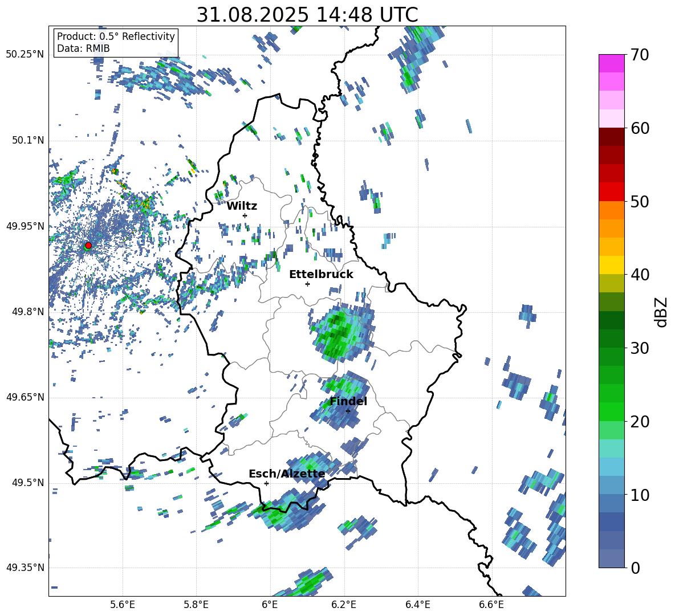Click the 50.25°N latitude label
Image resolution: width=675 pixels, height=616 pixels.
25,55
